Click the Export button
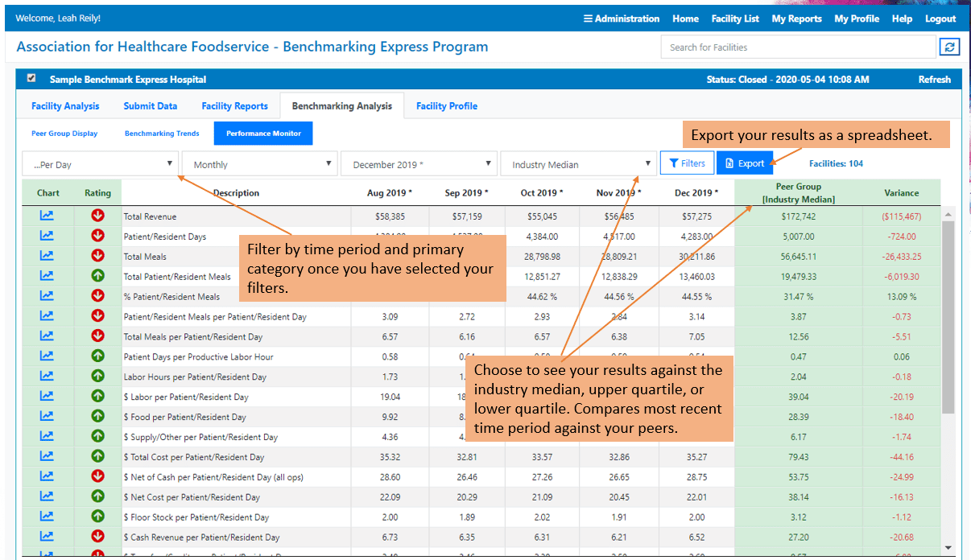971x560 pixels. coord(745,163)
